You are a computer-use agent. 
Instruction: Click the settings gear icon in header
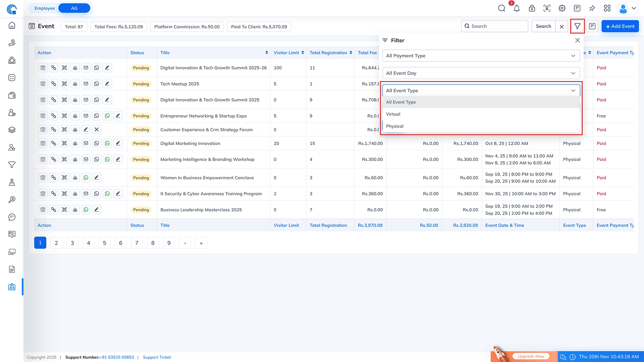click(562, 8)
